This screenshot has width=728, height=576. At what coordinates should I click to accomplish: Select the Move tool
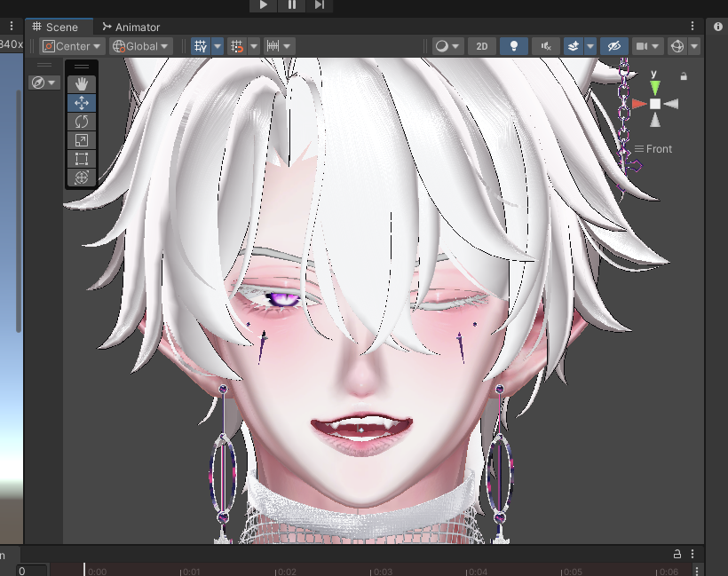tap(82, 103)
